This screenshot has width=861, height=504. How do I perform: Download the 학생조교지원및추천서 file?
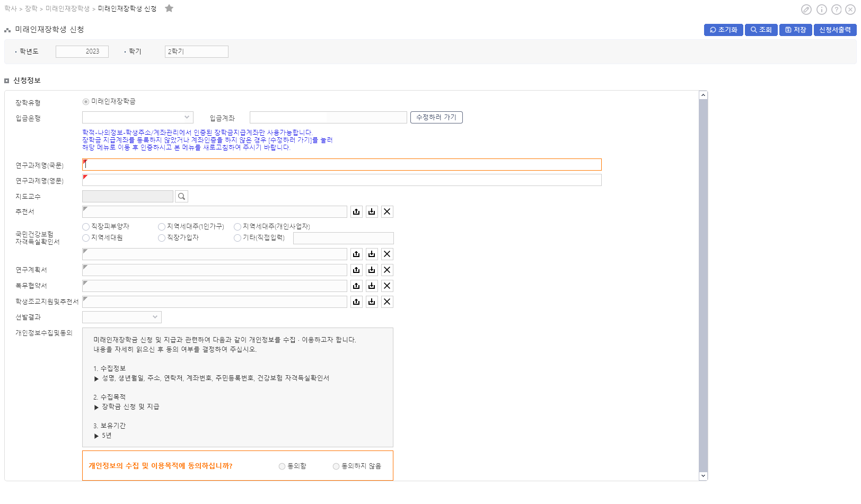click(x=372, y=302)
